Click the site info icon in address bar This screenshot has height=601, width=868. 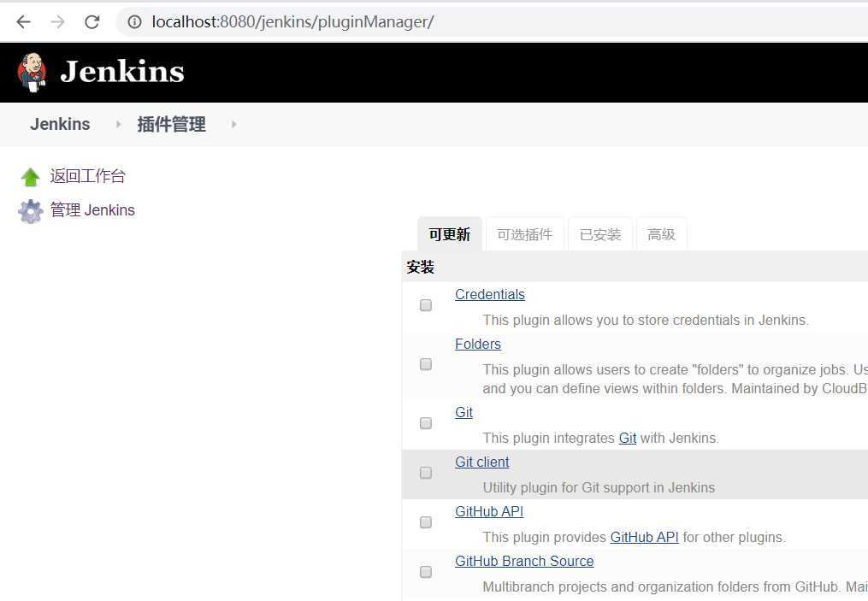click(x=134, y=22)
